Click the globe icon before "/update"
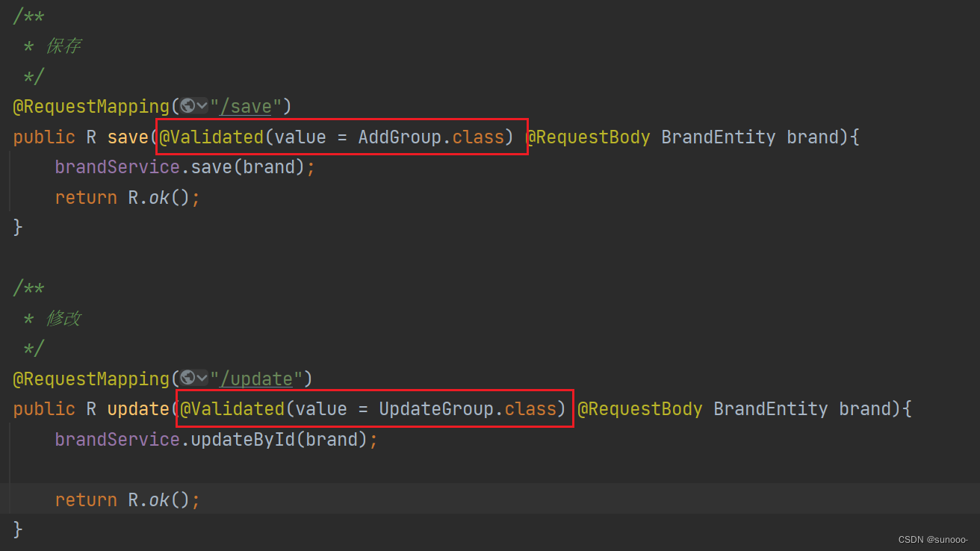 [x=187, y=378]
